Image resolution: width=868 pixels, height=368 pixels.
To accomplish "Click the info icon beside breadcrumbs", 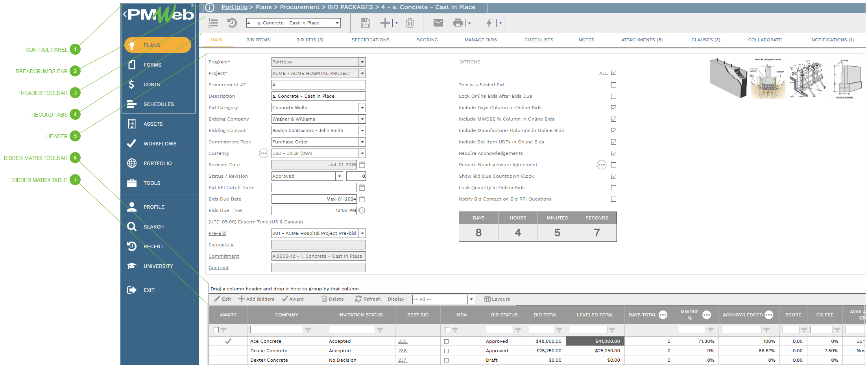I will coord(210,7).
